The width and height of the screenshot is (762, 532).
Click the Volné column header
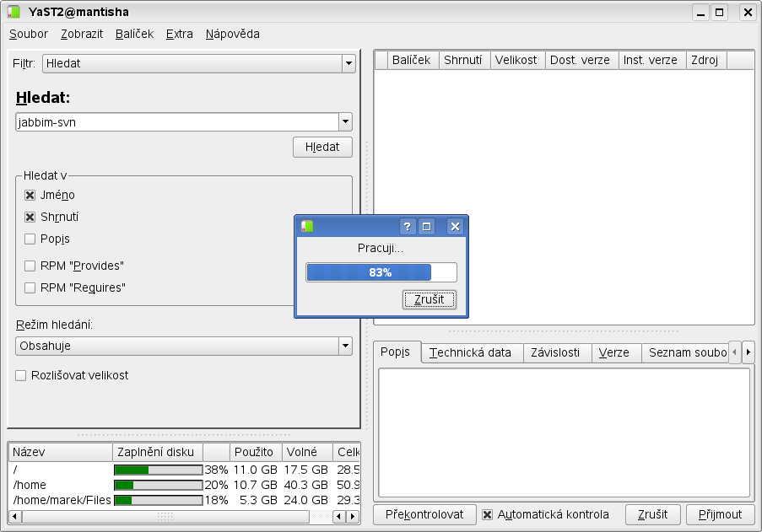(307, 452)
